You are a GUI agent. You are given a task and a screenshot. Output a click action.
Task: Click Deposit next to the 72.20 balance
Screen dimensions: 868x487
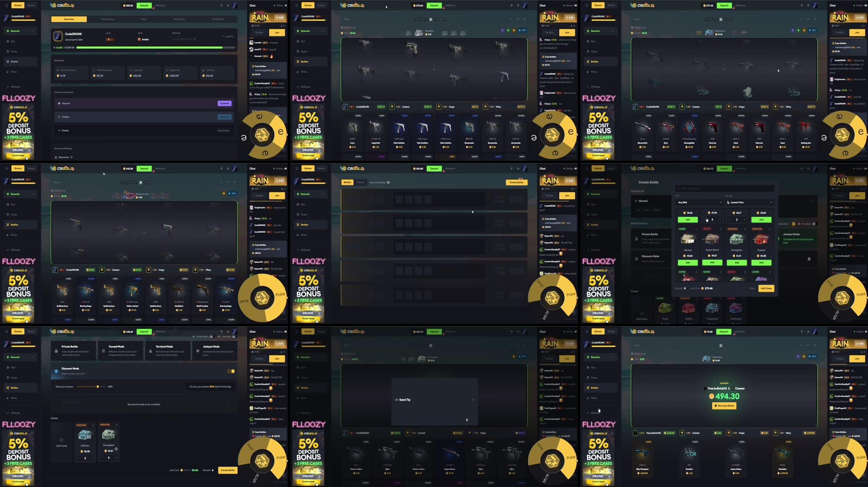724,332
